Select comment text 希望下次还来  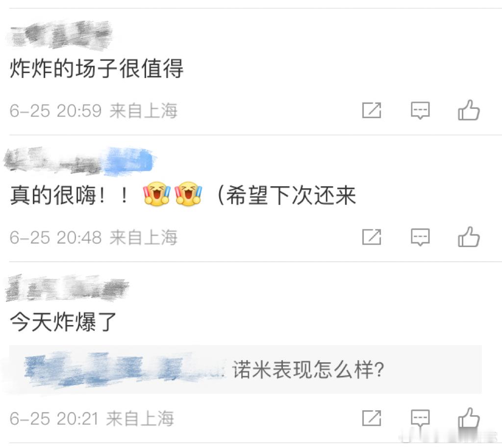pyautogui.click(x=291, y=195)
